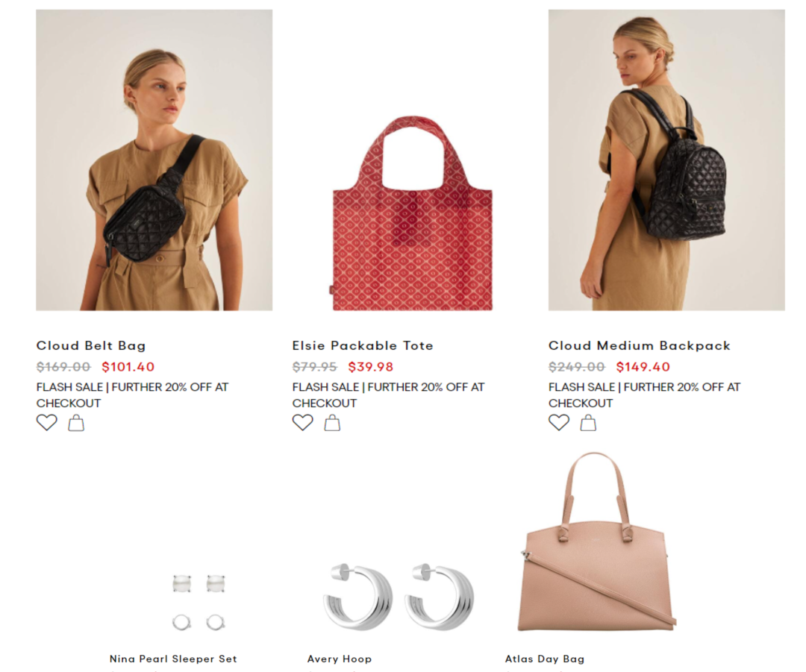View the quilted backpack model photo
This screenshot has height=672, width=806.
666,160
